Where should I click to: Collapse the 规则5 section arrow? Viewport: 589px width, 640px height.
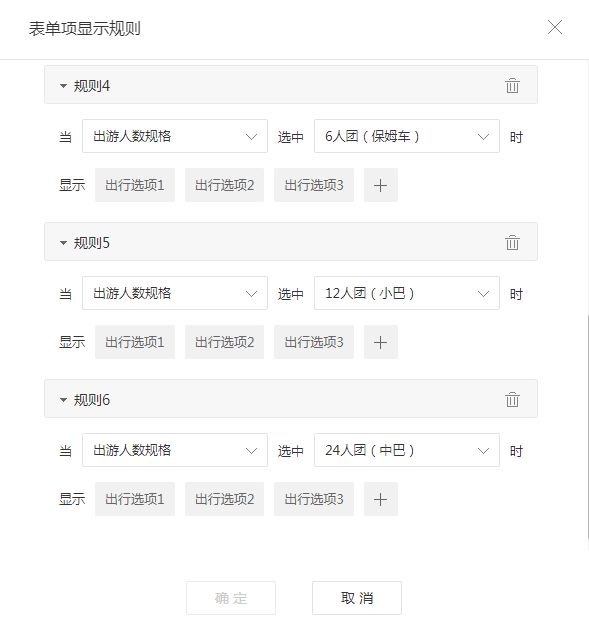(63, 243)
